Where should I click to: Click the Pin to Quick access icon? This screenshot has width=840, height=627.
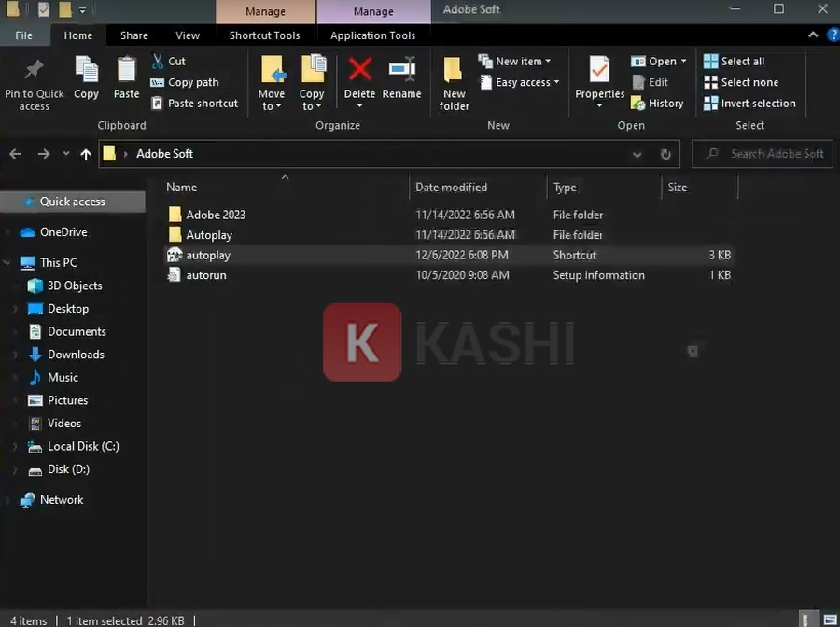click(x=34, y=79)
